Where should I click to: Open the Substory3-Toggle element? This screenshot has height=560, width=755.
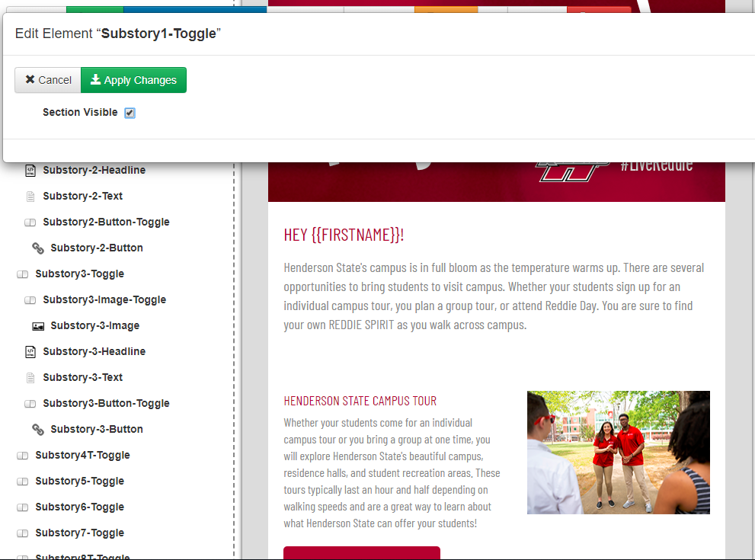[79, 274]
